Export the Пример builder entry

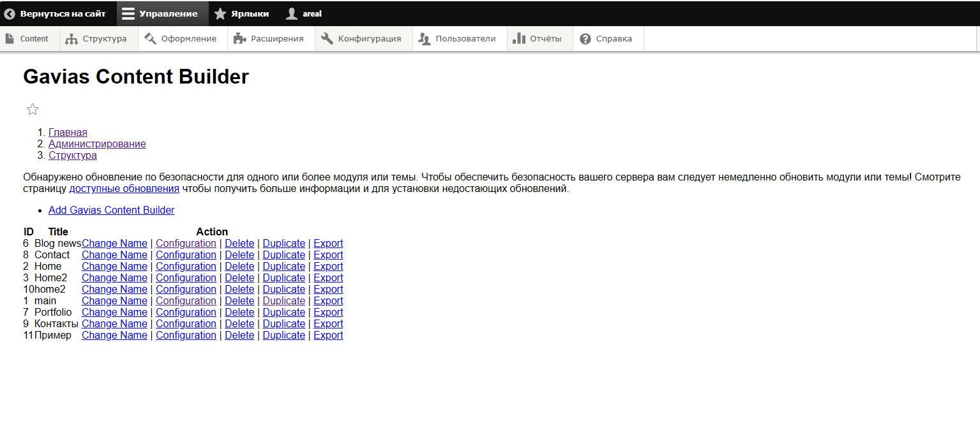[328, 335]
